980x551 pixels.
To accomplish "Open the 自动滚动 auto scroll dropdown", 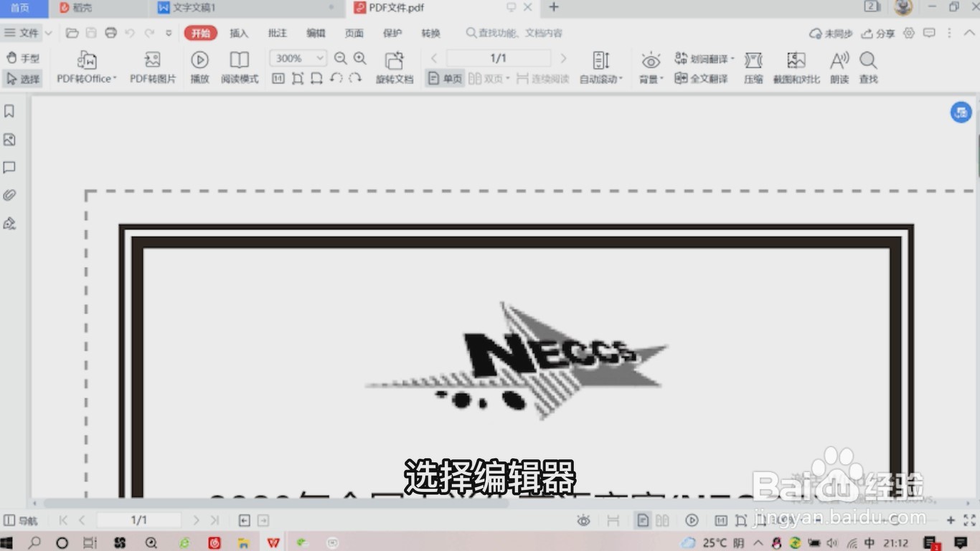I will [601, 67].
